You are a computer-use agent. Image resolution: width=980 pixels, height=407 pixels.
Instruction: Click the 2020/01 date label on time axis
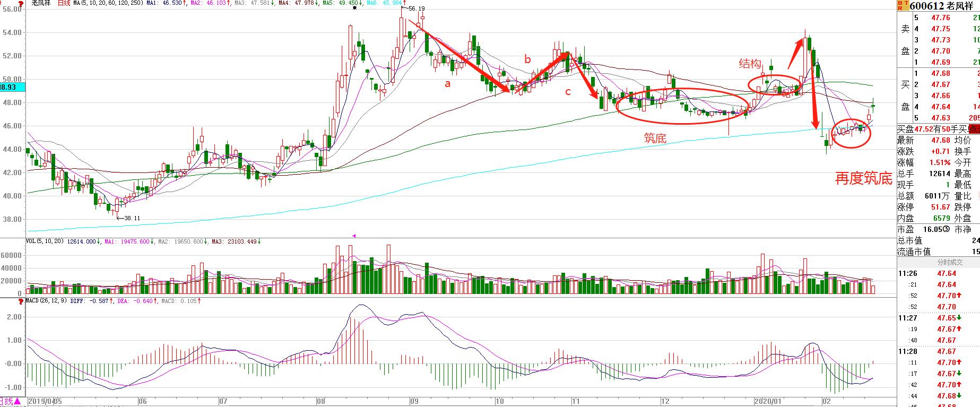click(768, 402)
